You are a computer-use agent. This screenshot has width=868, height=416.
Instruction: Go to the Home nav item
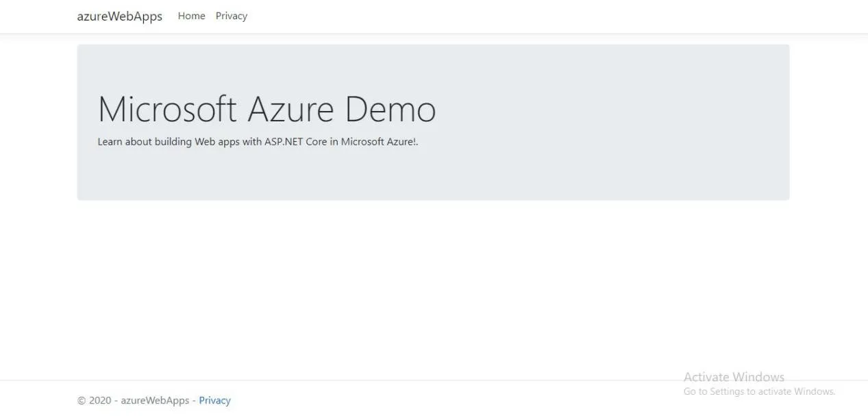click(192, 16)
